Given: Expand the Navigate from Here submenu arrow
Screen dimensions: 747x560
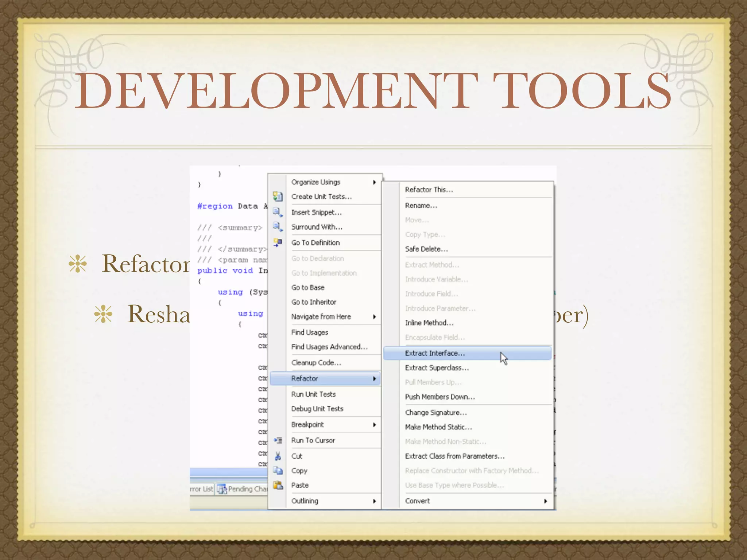Looking at the screenshot, I should pyautogui.click(x=374, y=317).
